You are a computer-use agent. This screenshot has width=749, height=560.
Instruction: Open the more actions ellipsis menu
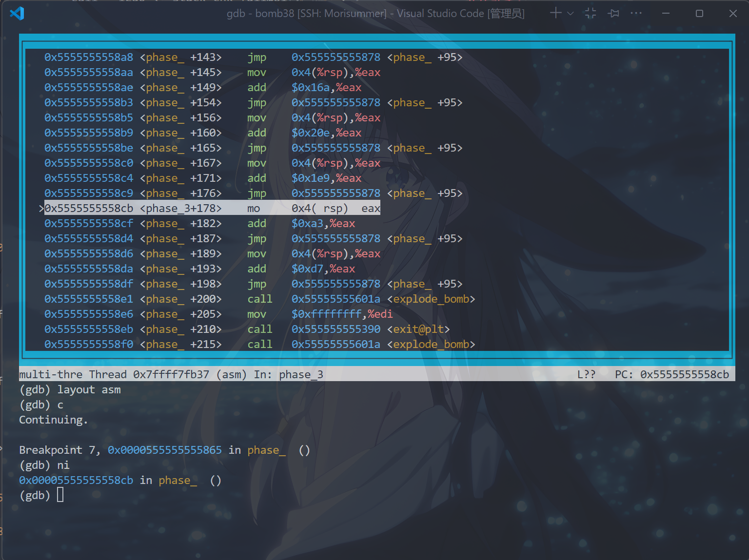point(636,13)
